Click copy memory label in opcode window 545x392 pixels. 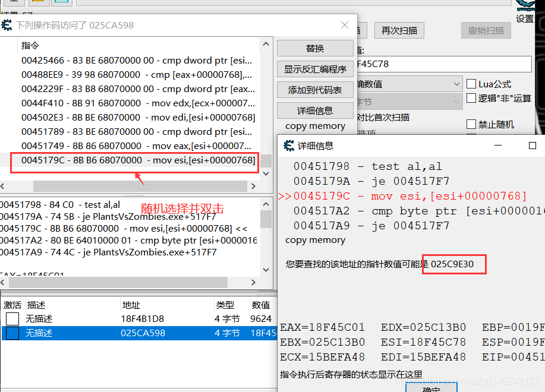[315, 126]
